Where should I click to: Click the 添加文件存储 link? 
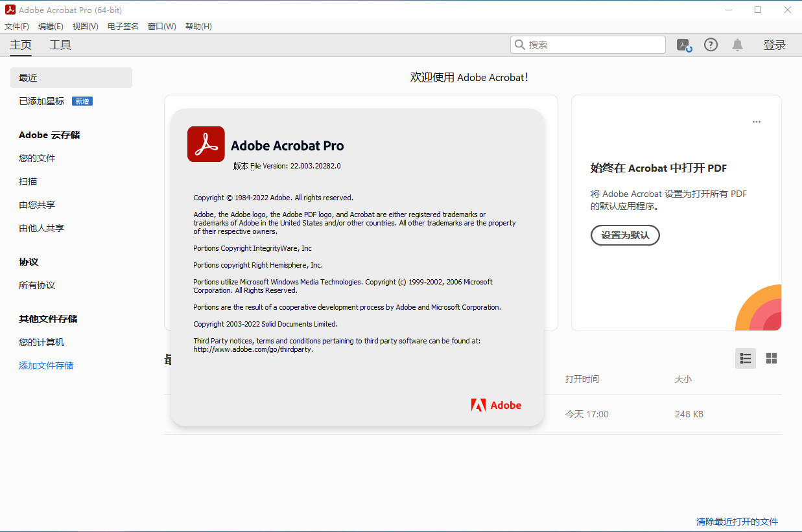point(46,365)
